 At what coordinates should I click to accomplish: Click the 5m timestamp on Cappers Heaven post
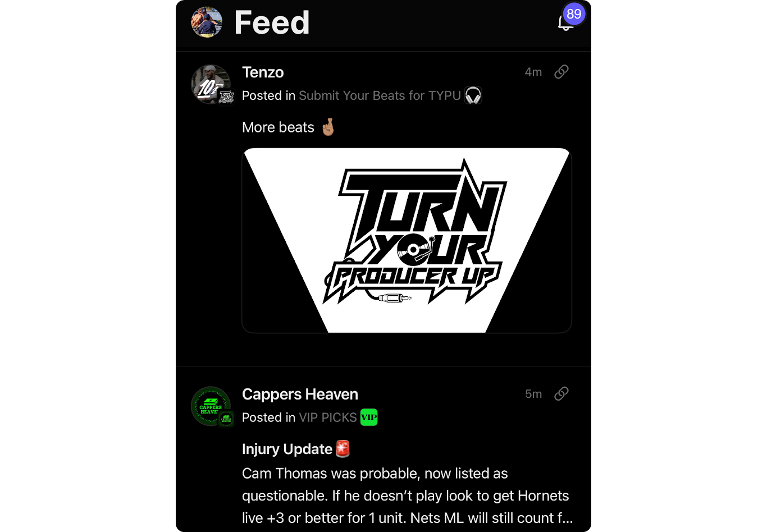[533, 394]
